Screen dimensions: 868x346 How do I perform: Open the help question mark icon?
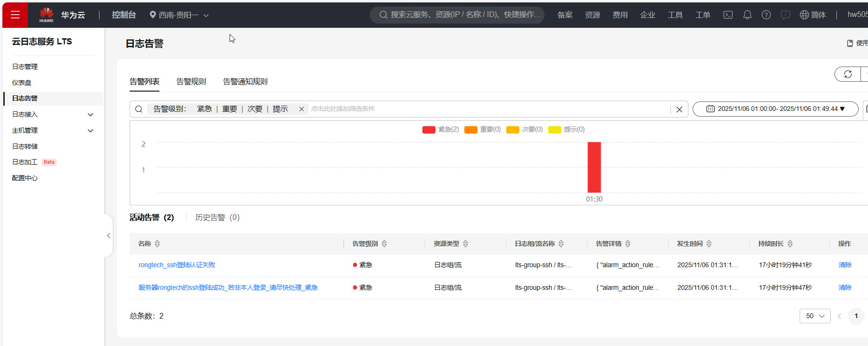766,15
